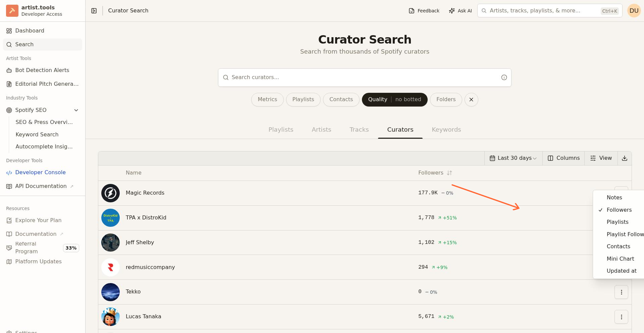Collapse the sidebar panel toggle icon

pos(94,11)
